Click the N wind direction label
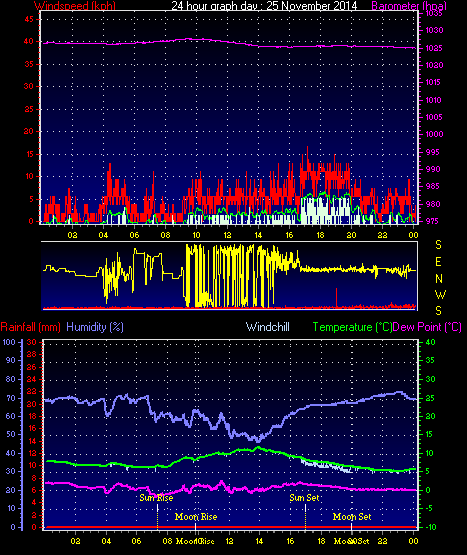The image size is (467, 555). click(x=439, y=279)
